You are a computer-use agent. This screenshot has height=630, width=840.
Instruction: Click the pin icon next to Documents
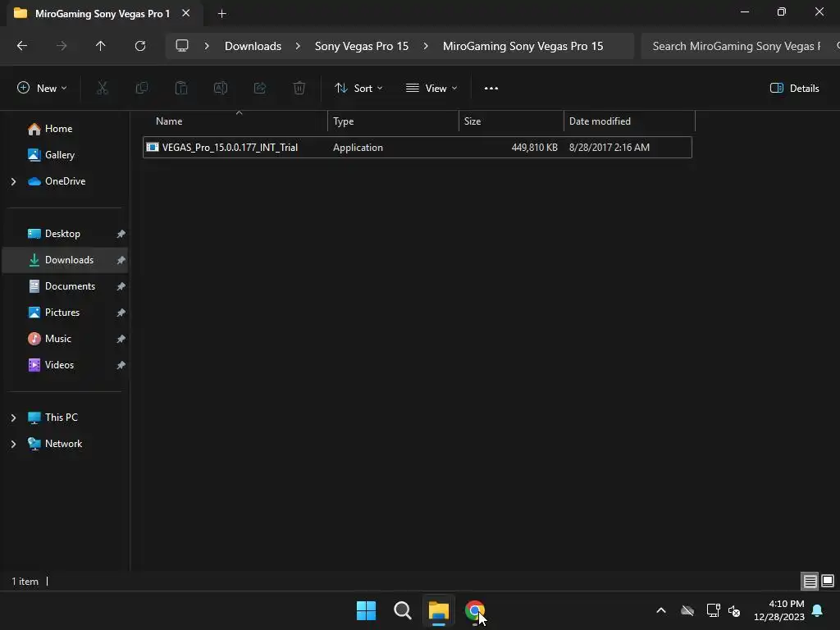tap(121, 286)
